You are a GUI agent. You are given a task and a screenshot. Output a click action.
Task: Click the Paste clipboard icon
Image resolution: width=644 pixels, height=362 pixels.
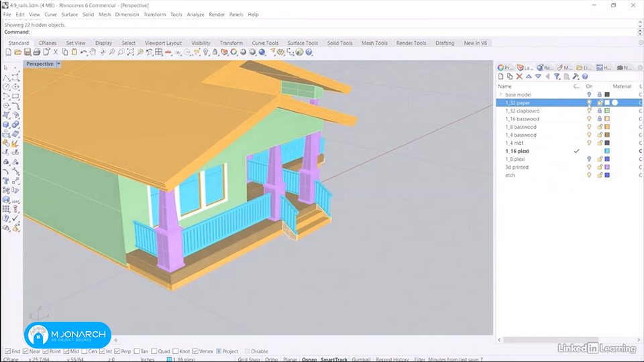click(x=74, y=52)
